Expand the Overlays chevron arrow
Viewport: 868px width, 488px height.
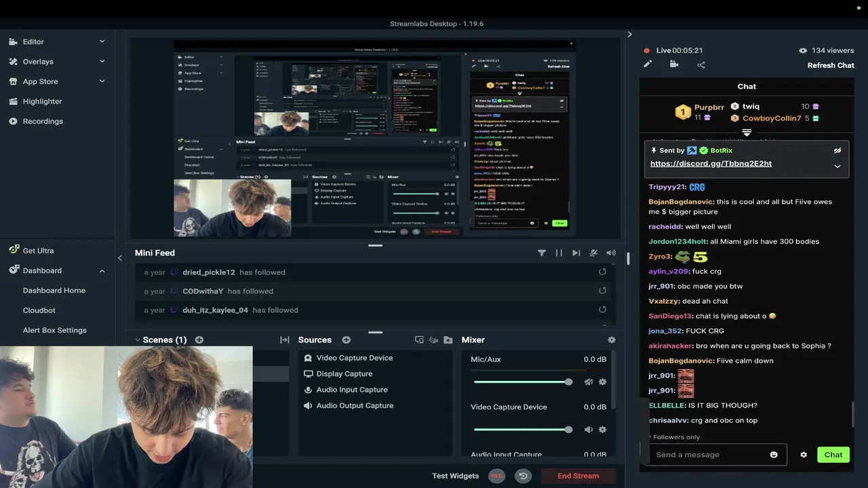(x=102, y=61)
